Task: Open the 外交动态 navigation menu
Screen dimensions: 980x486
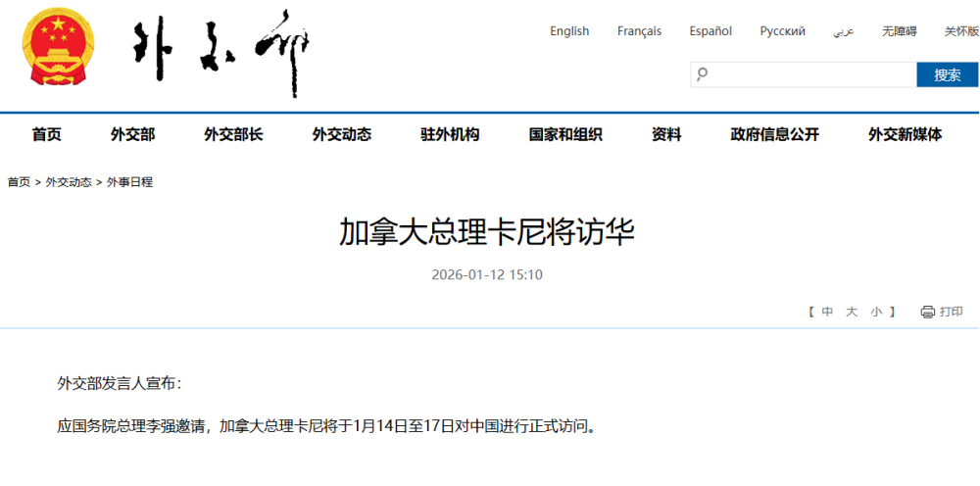Action: (342, 135)
